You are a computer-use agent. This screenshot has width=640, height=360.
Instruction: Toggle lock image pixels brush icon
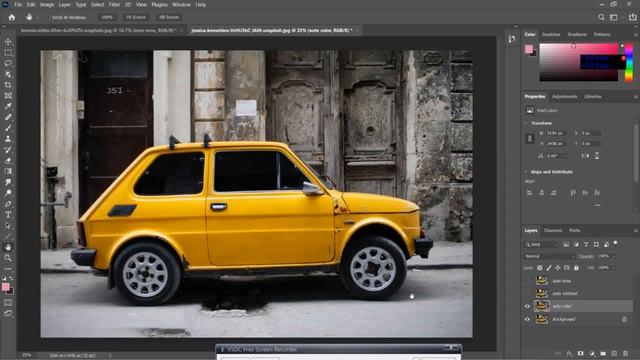549,268
